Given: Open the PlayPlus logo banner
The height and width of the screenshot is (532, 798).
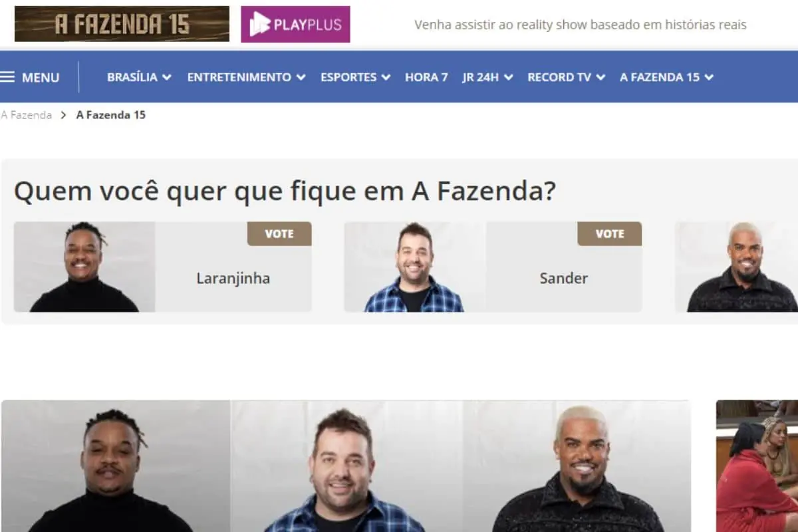Looking at the screenshot, I should coord(295,25).
